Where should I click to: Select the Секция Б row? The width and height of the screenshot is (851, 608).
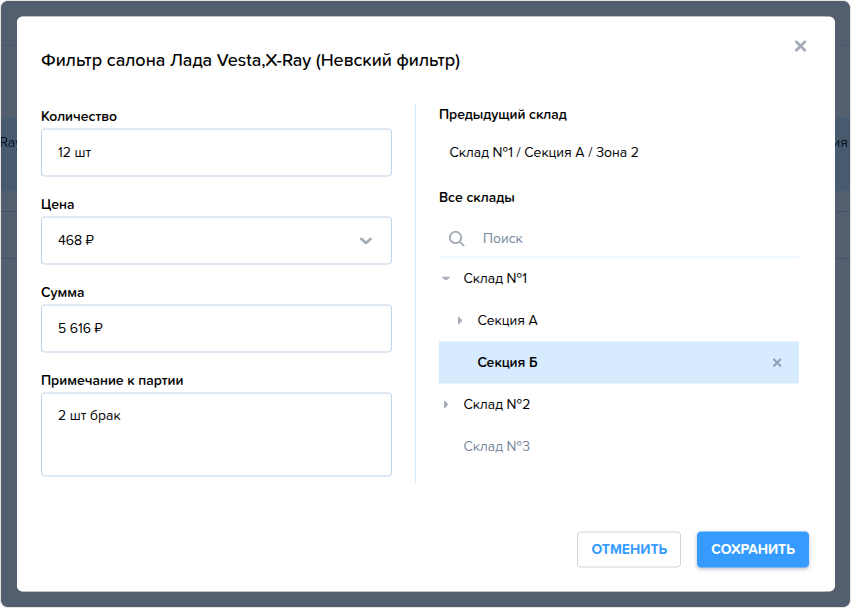pos(619,363)
